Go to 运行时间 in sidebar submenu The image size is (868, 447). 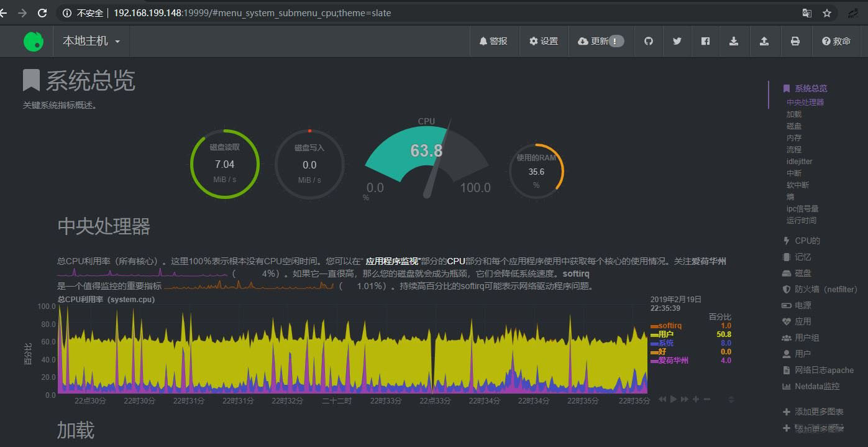(802, 220)
